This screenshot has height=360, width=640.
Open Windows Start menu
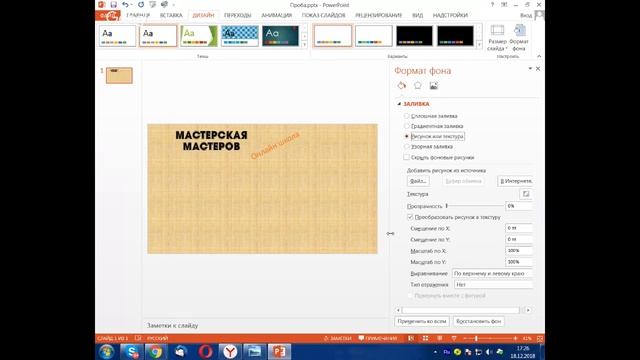pyautogui.click(x=107, y=351)
